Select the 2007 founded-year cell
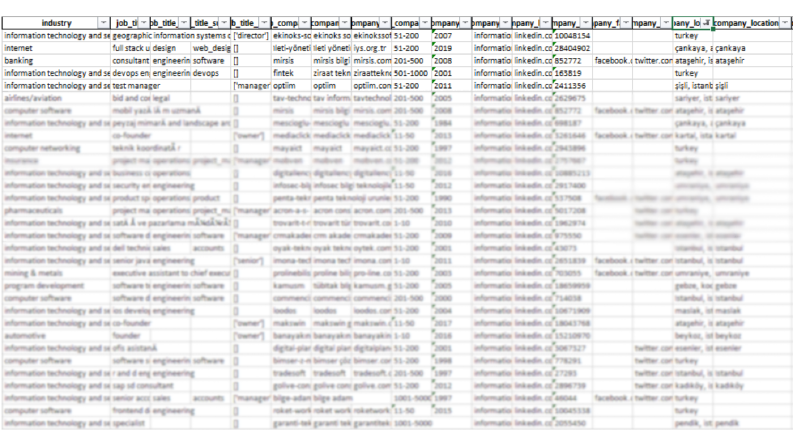Screen dimensions: 793x446 pos(451,36)
